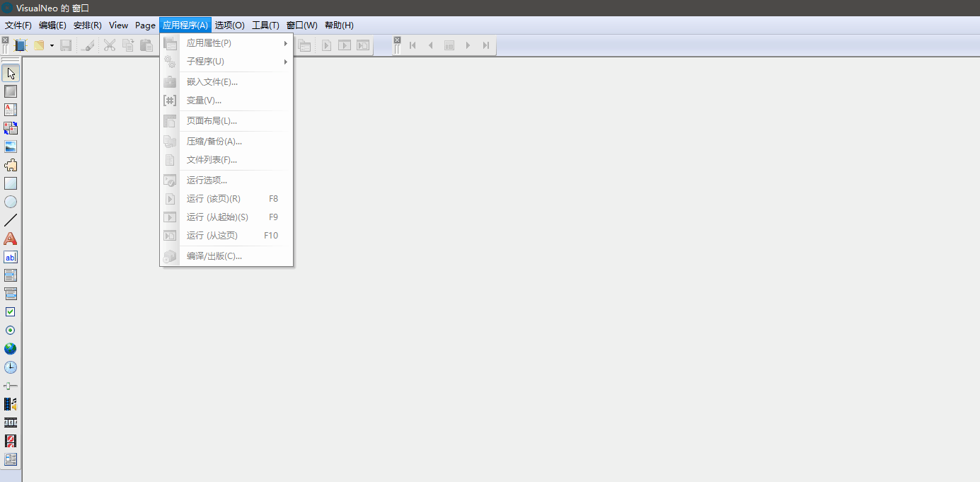Click the Run current page toolbar icon
The height and width of the screenshot is (482, 980).
tap(327, 45)
